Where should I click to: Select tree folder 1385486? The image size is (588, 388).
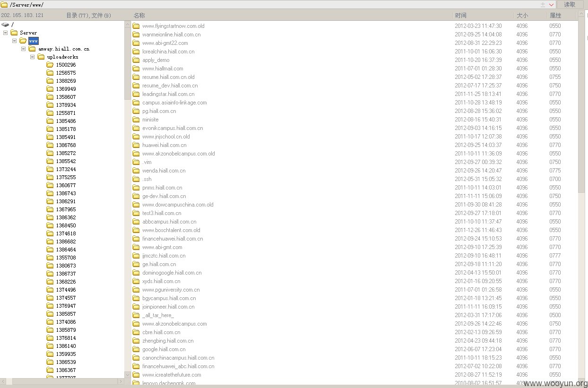(66, 121)
